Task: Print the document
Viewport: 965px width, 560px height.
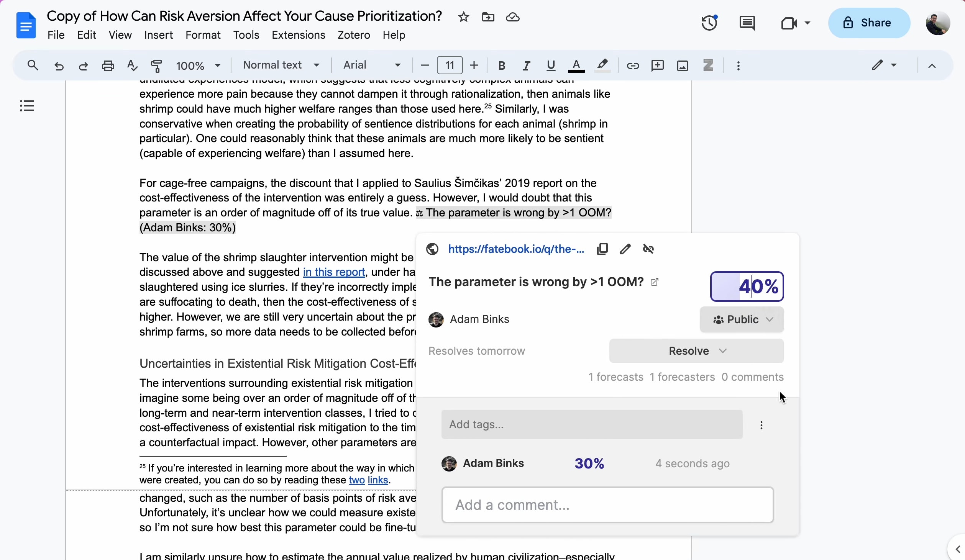Action: point(108,65)
